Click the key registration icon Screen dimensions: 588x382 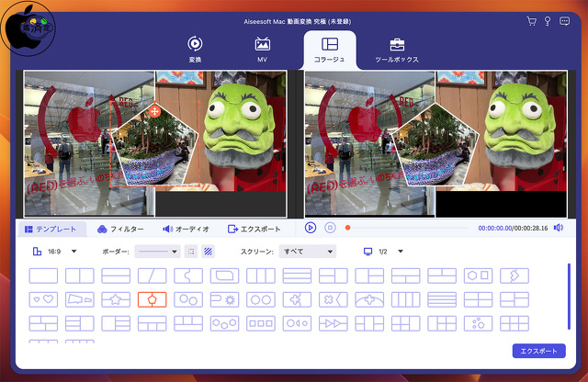click(x=548, y=21)
